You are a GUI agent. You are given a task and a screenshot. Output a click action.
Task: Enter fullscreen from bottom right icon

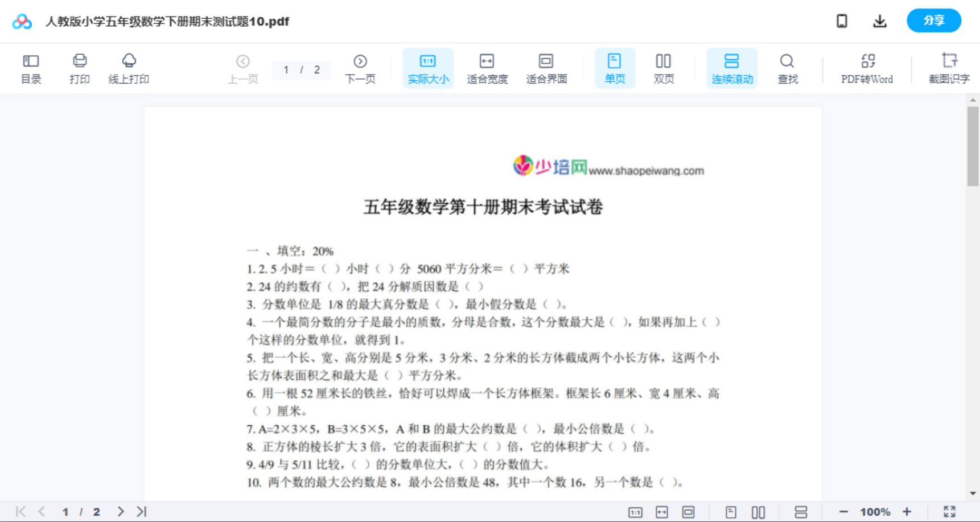click(949, 511)
